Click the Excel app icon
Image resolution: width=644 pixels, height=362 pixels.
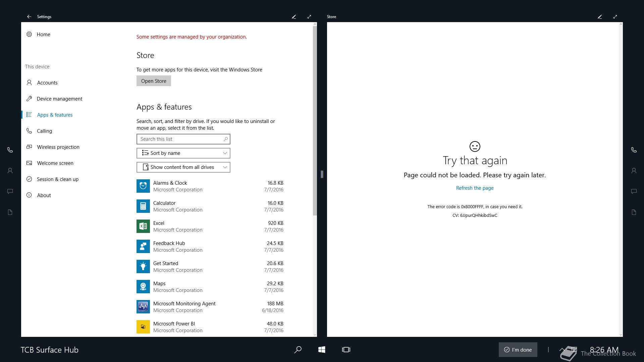click(x=143, y=226)
